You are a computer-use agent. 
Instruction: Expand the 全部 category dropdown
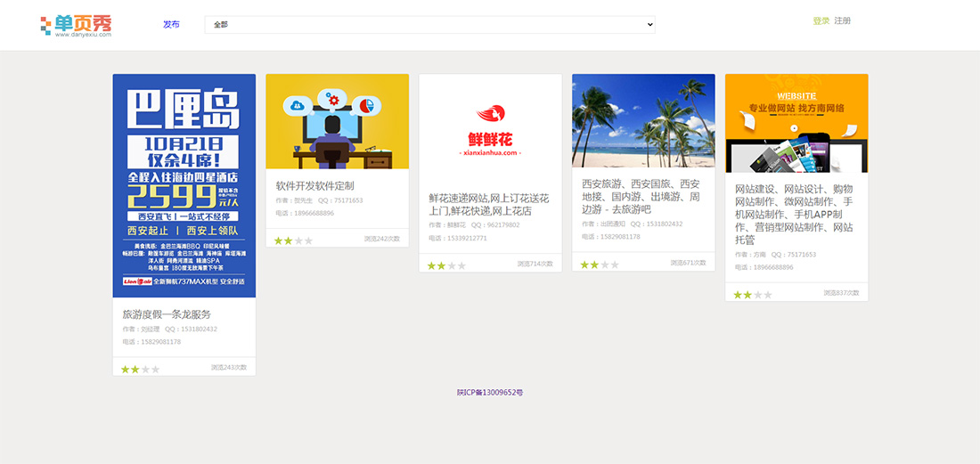(x=429, y=25)
